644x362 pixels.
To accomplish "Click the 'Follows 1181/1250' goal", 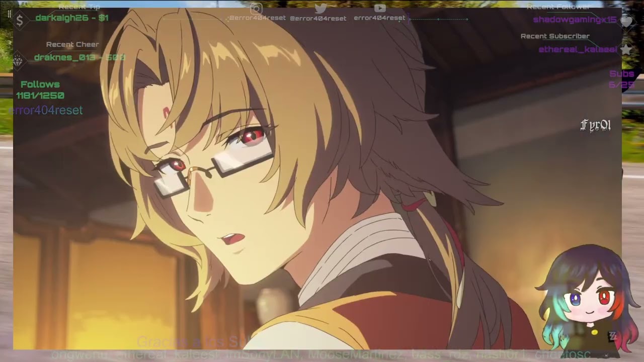I will (x=40, y=90).
